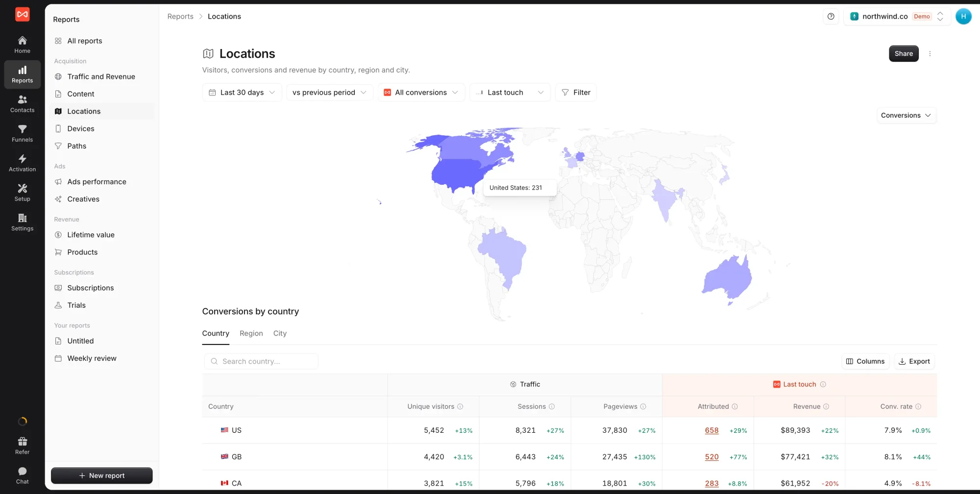Switch workspace via northwind.co selector
This screenshot has width=980, height=494.
tap(897, 16)
